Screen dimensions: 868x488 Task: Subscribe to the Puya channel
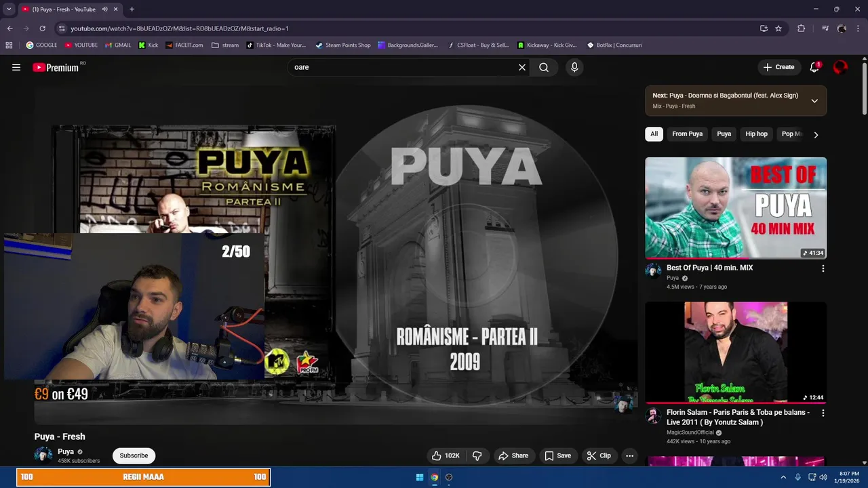tap(134, 455)
